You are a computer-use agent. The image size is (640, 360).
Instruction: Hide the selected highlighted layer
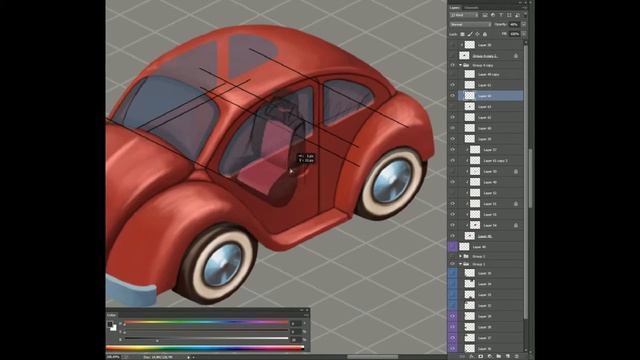(x=453, y=96)
